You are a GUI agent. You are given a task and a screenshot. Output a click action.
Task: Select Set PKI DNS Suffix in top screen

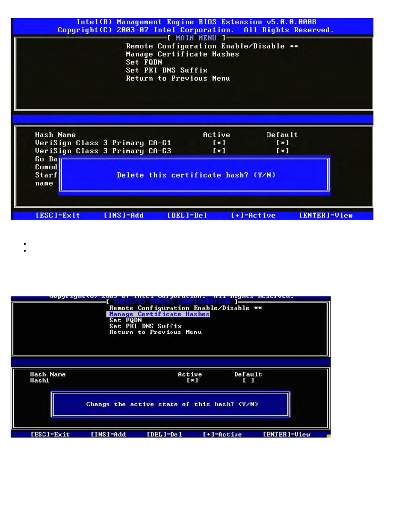(167, 70)
